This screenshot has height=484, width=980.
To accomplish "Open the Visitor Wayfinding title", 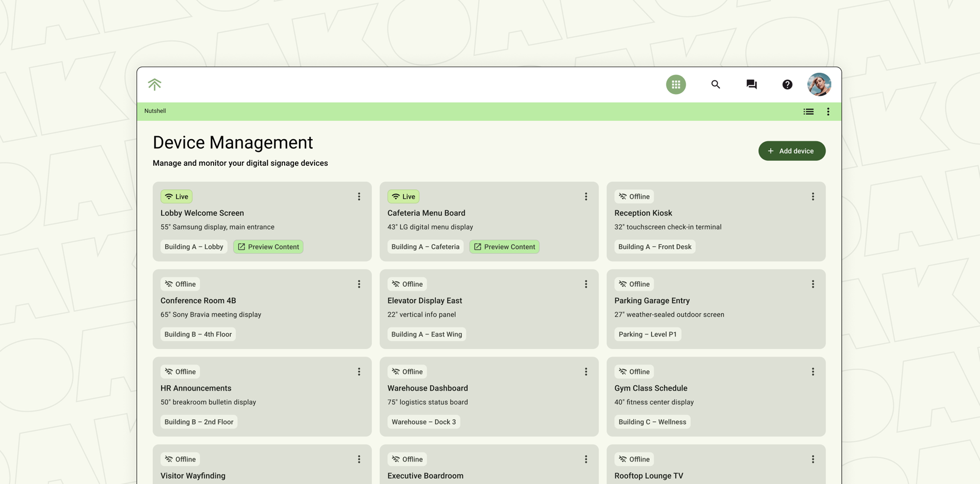I will (x=193, y=476).
